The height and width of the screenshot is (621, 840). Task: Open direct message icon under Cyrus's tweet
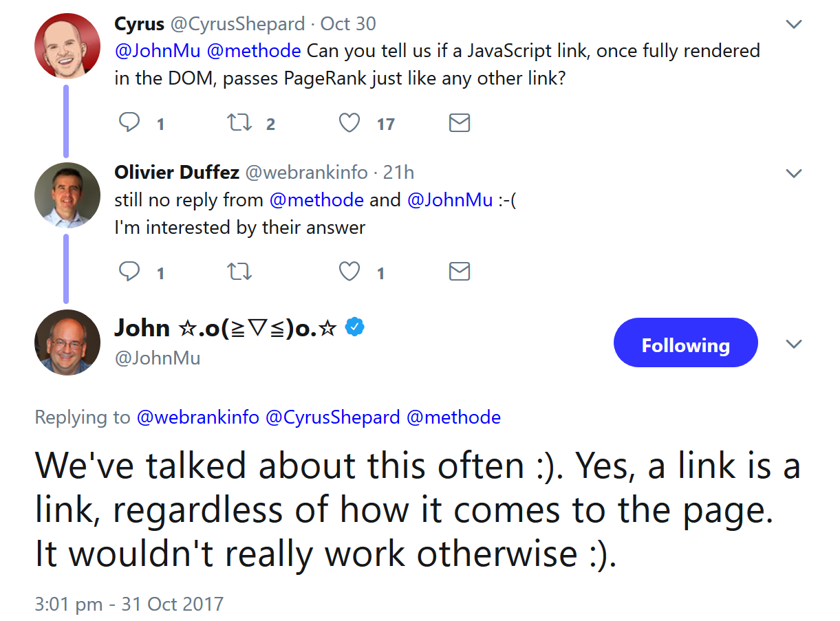459,122
